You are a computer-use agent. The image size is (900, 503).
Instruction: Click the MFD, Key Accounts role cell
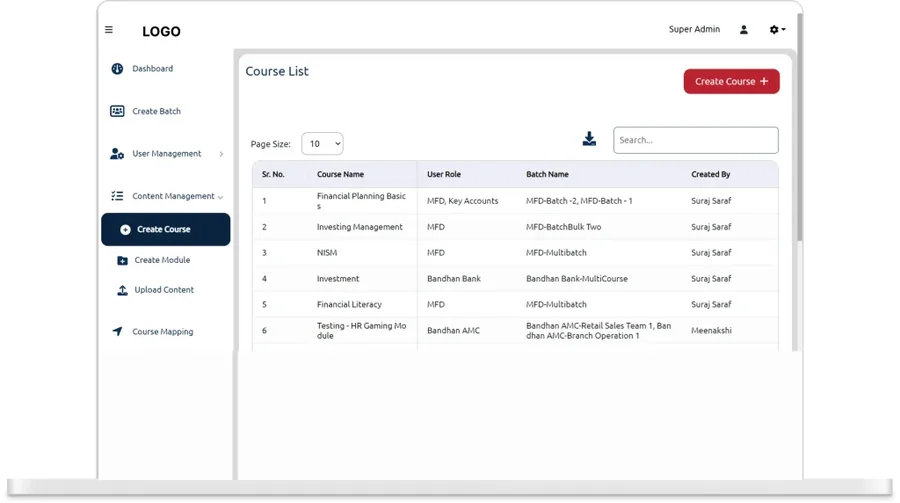click(463, 201)
